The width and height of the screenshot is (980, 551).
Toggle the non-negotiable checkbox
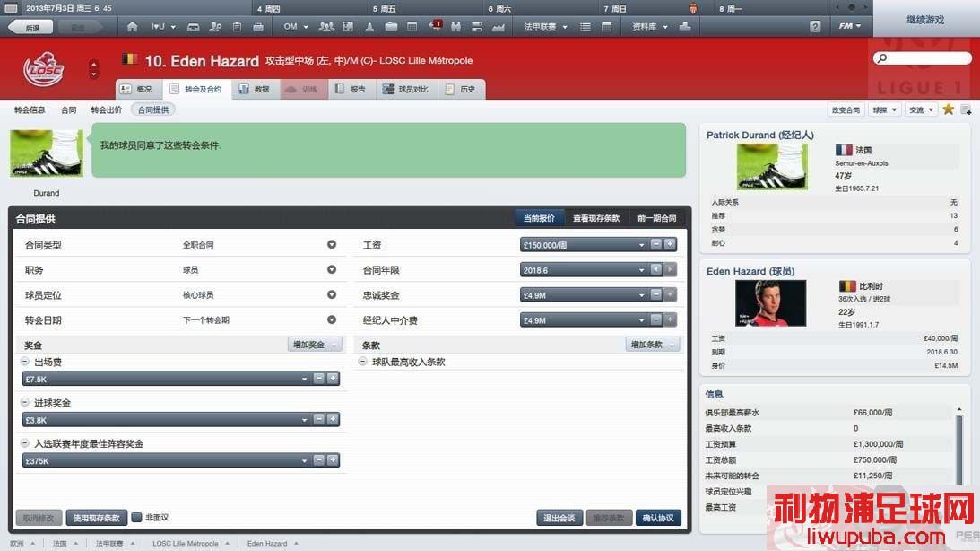(136, 517)
